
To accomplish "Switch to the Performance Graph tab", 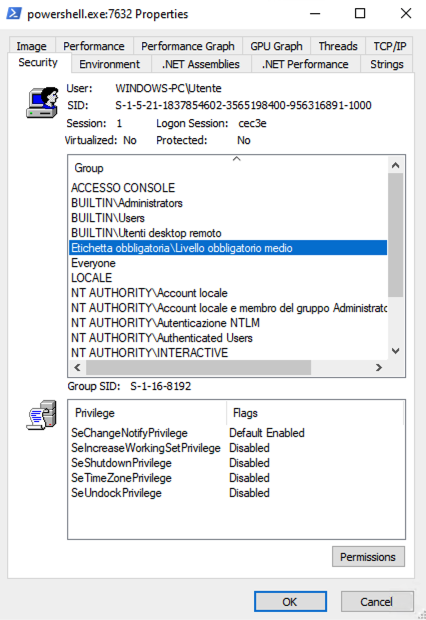I will click(188, 46).
